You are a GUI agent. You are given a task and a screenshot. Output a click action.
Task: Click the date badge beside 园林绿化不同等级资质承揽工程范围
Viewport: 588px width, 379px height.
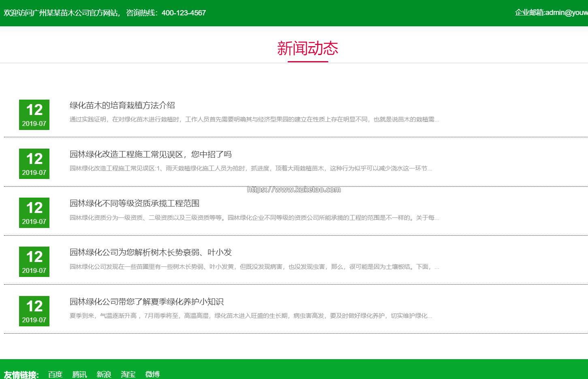pos(34,213)
